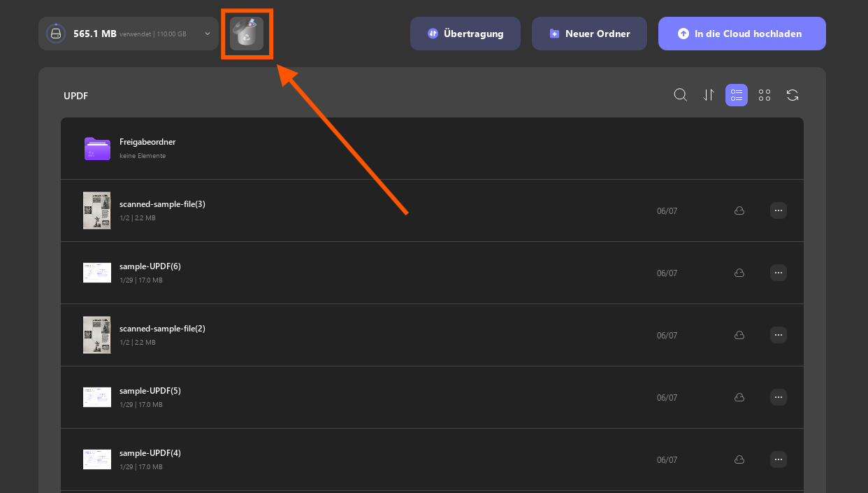868x493 pixels.
Task: Click the search magnifier icon
Action: [680, 95]
